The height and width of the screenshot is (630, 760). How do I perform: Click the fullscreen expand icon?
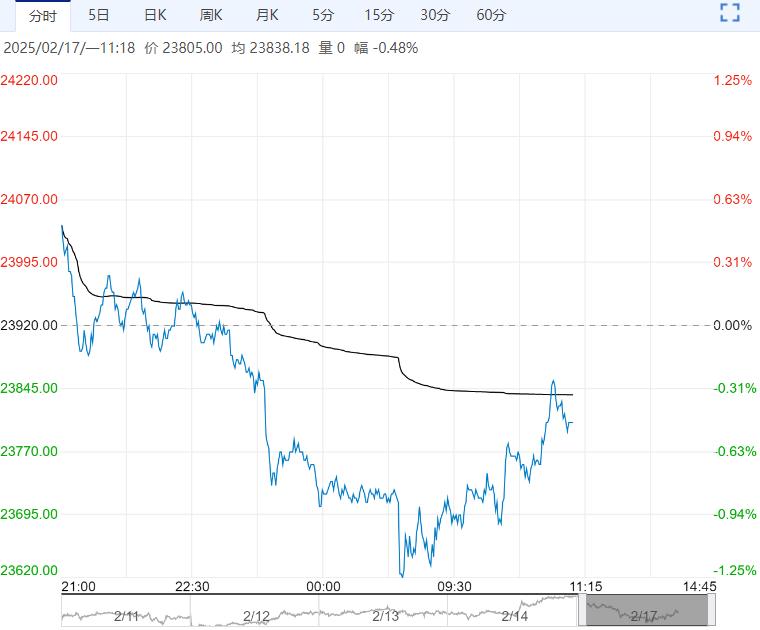coord(730,14)
